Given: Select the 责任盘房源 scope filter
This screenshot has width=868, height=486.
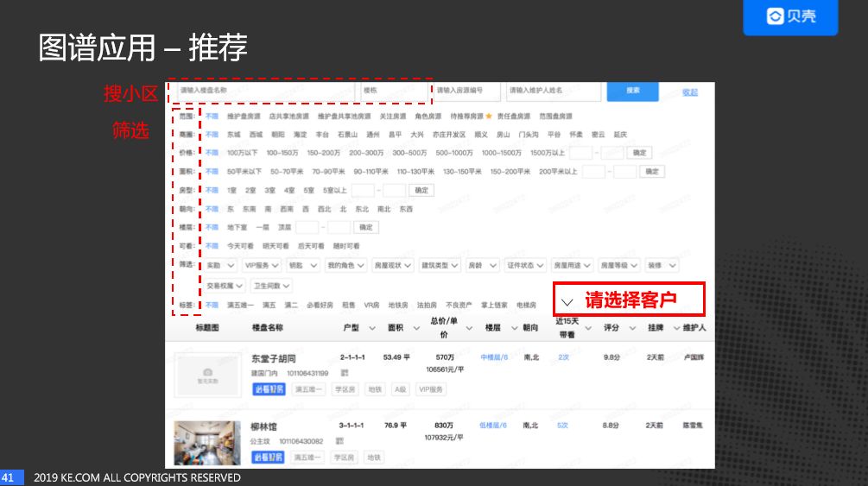Looking at the screenshot, I should [x=514, y=117].
